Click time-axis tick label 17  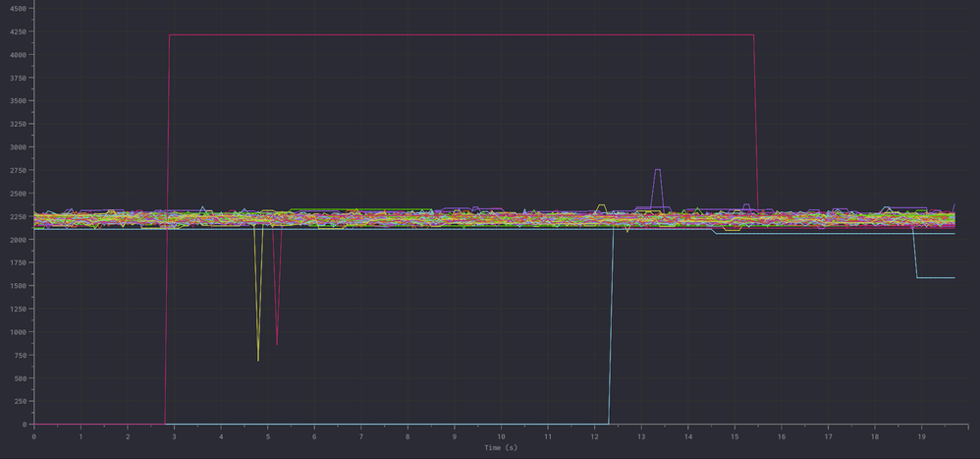[828, 435]
